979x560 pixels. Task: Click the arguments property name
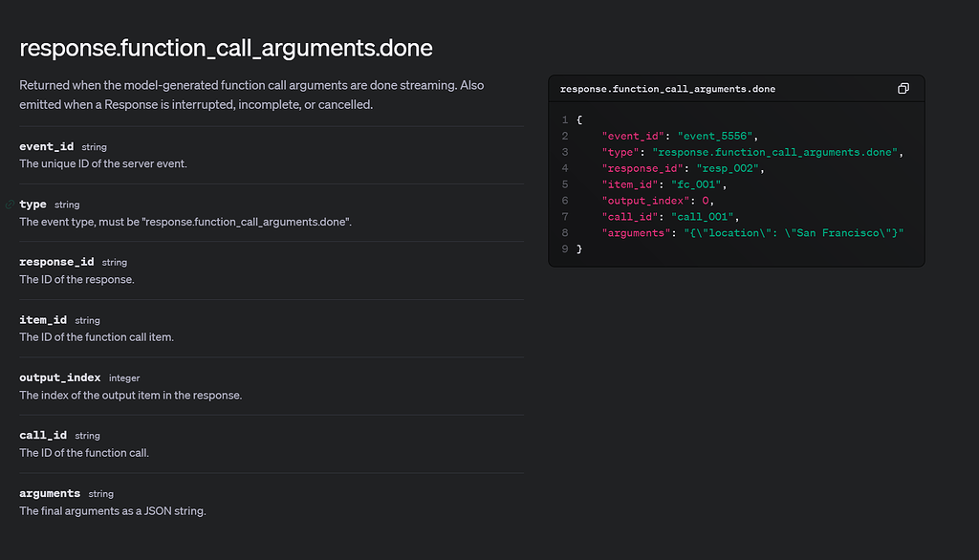50,493
